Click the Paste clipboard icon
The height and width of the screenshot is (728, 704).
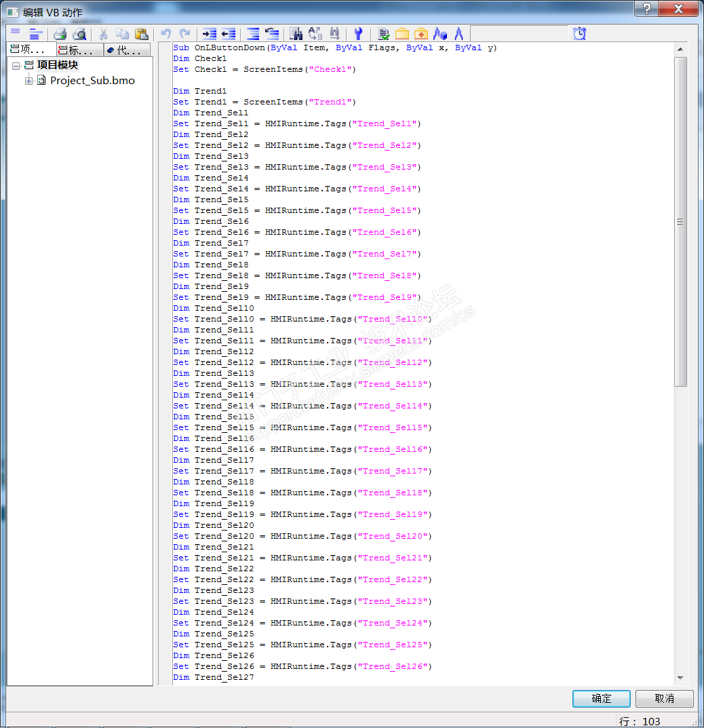pyautogui.click(x=142, y=33)
